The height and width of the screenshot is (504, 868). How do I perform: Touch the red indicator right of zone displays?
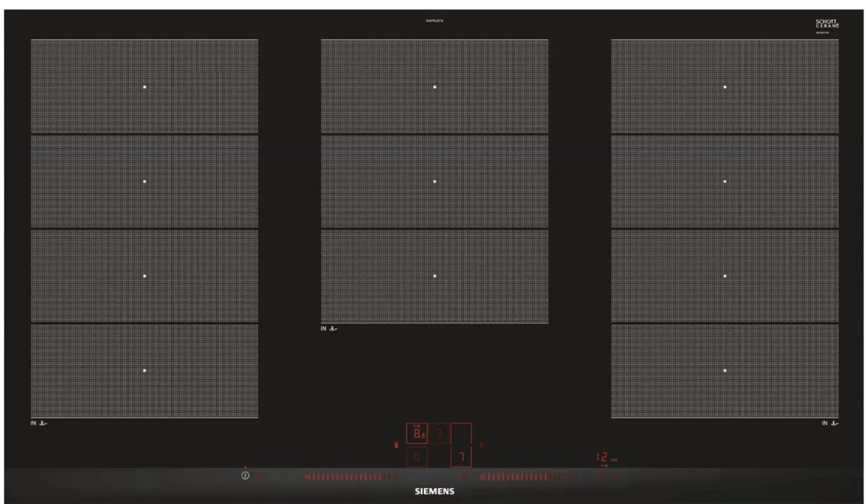click(482, 445)
